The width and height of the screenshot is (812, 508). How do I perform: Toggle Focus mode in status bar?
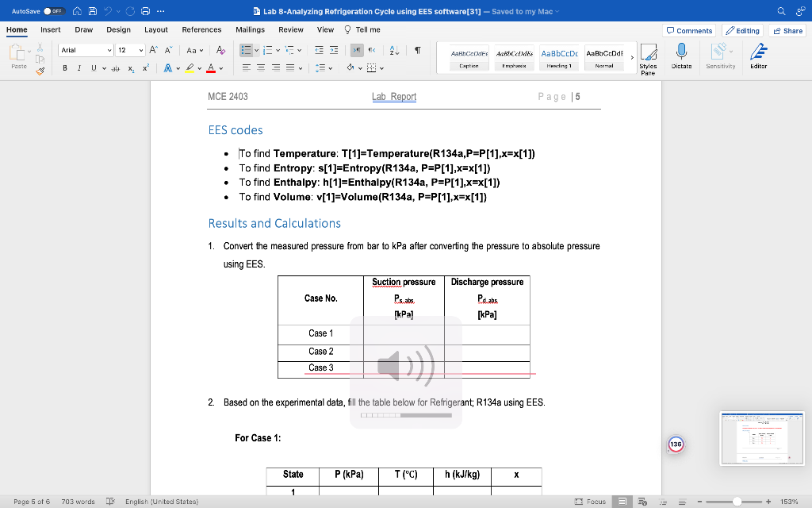(590, 502)
